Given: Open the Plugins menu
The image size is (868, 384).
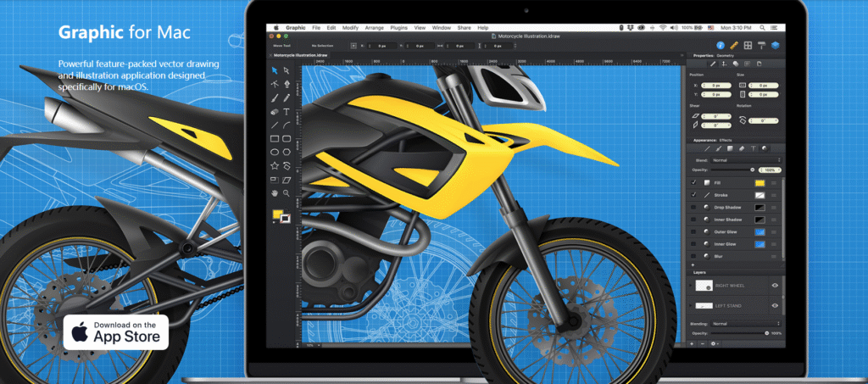Looking at the screenshot, I should pos(398,27).
